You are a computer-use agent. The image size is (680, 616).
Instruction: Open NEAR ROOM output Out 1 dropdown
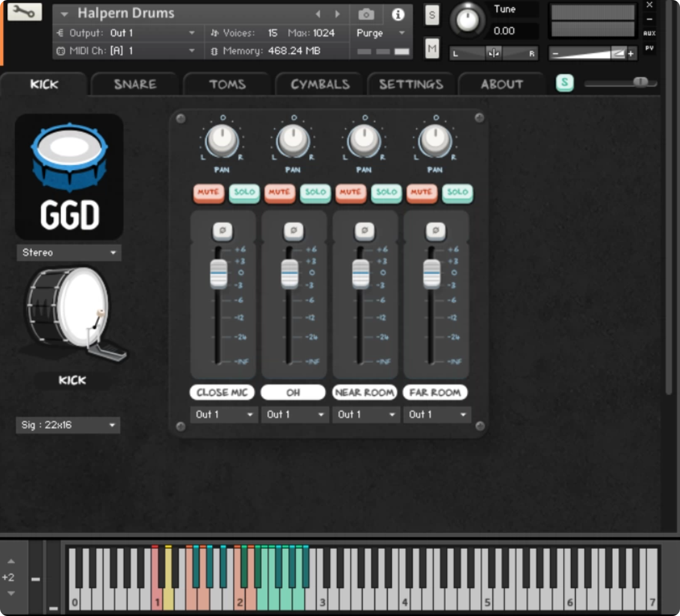point(366,415)
